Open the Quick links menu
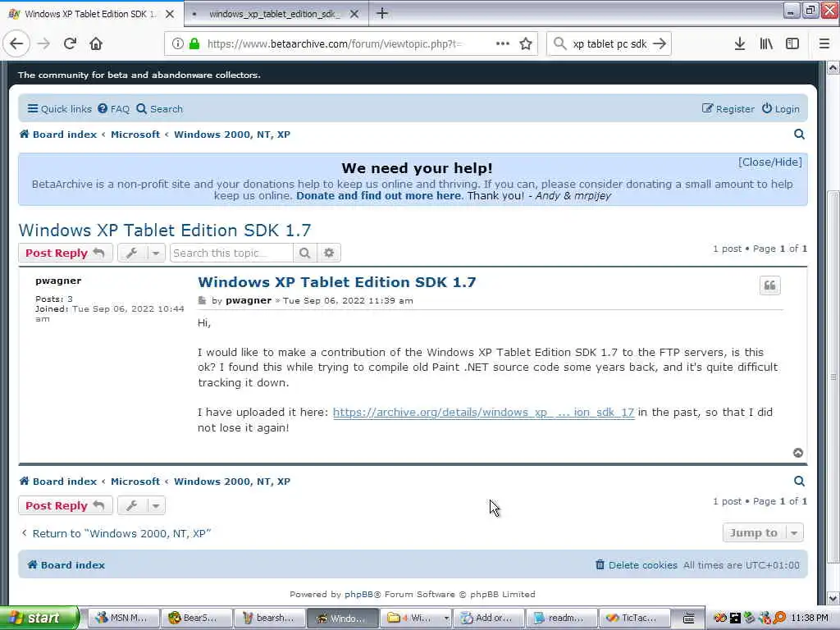840x630 pixels. [59, 109]
